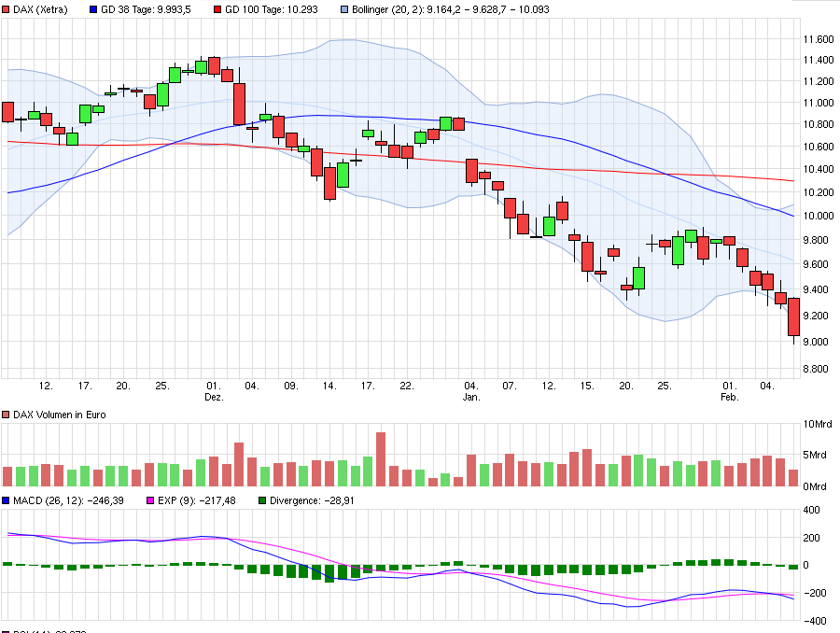Click the magenta EXP (9) legend swatch
Screen dimensions: 840x633
coord(150,500)
